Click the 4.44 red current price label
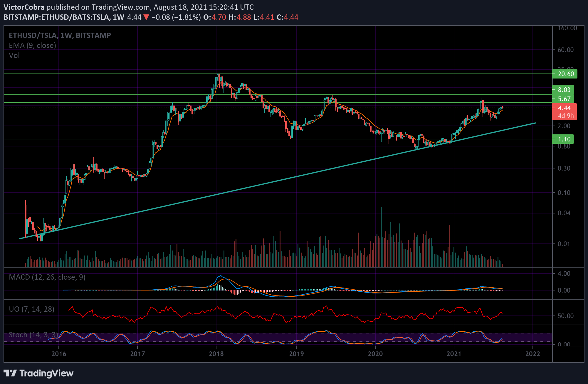The image size is (588, 384). [x=565, y=108]
